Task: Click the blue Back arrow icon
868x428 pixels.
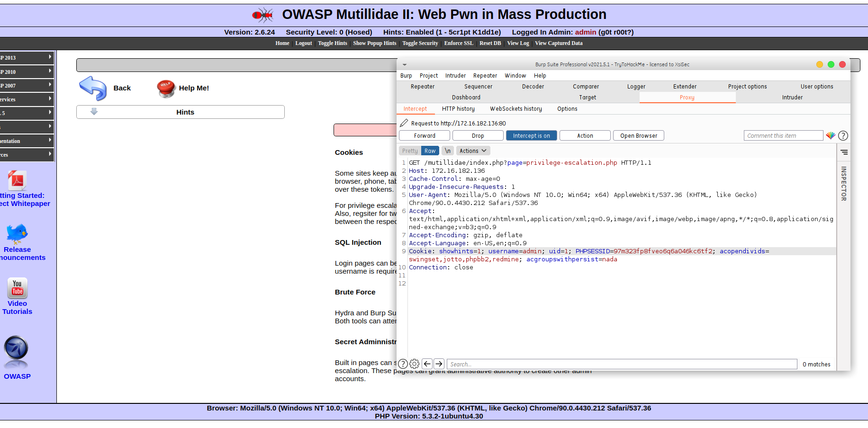Action: pyautogui.click(x=93, y=88)
